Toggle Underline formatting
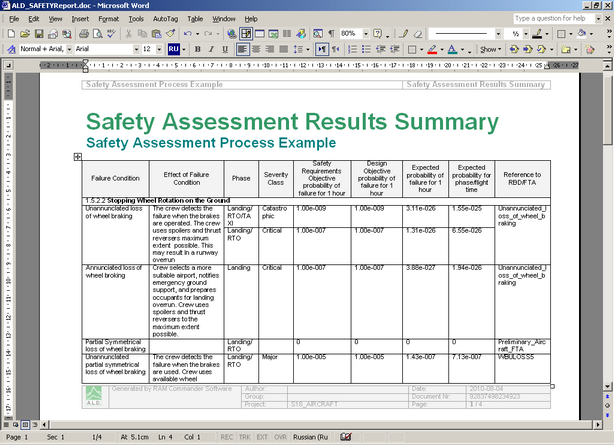The width and height of the screenshot is (614, 445). click(x=226, y=48)
